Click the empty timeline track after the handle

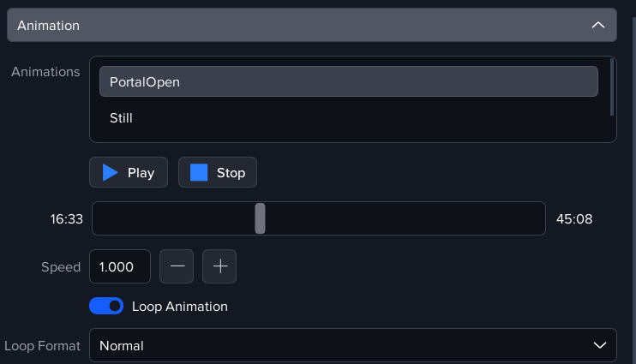(x=403, y=218)
